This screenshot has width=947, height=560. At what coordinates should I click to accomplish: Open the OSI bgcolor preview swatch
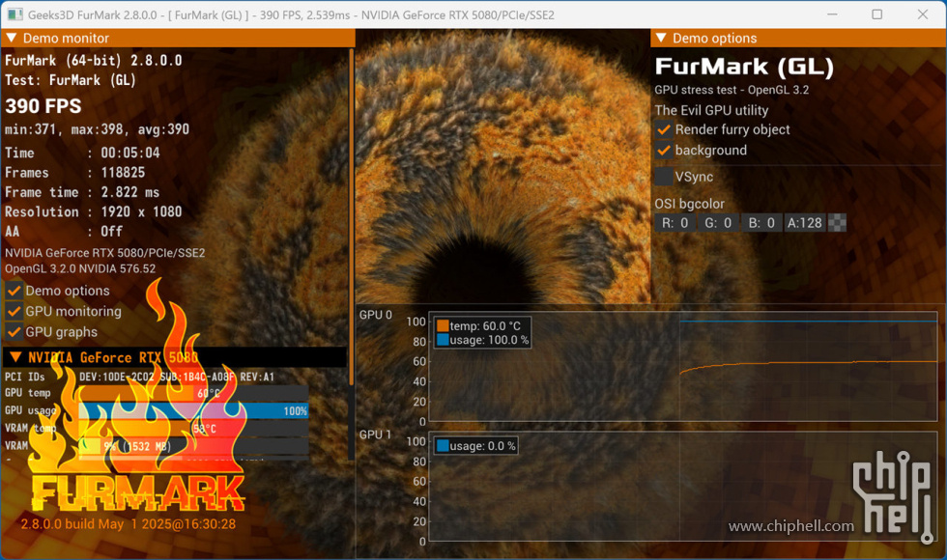click(x=838, y=223)
